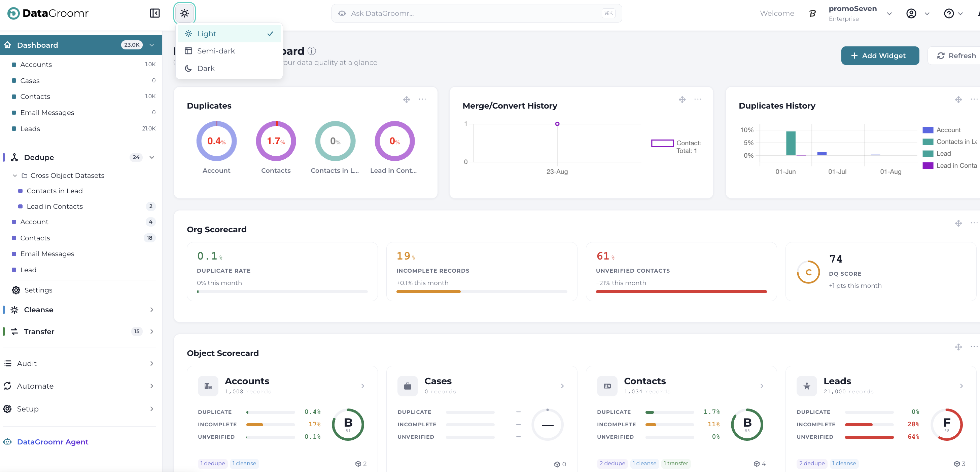
Task: Click the Audit list icon
Action: tap(8, 363)
